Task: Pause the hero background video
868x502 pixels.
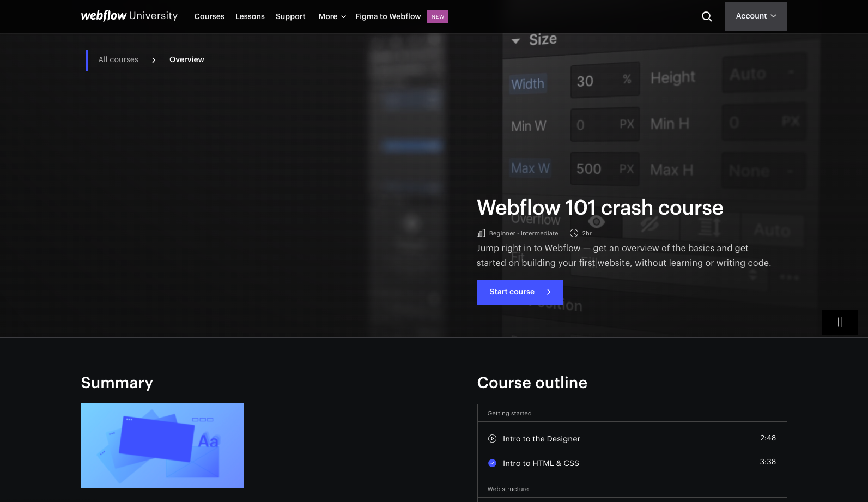Action: [x=840, y=322]
